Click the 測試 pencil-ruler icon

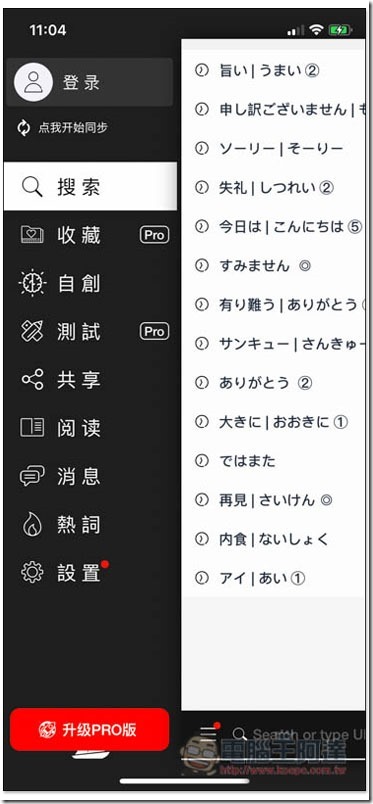coord(32,331)
